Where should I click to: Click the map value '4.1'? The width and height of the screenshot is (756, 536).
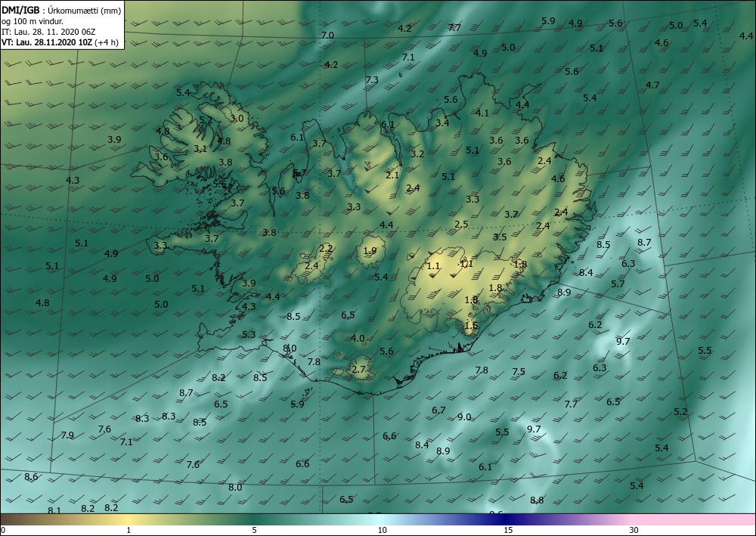click(482, 113)
